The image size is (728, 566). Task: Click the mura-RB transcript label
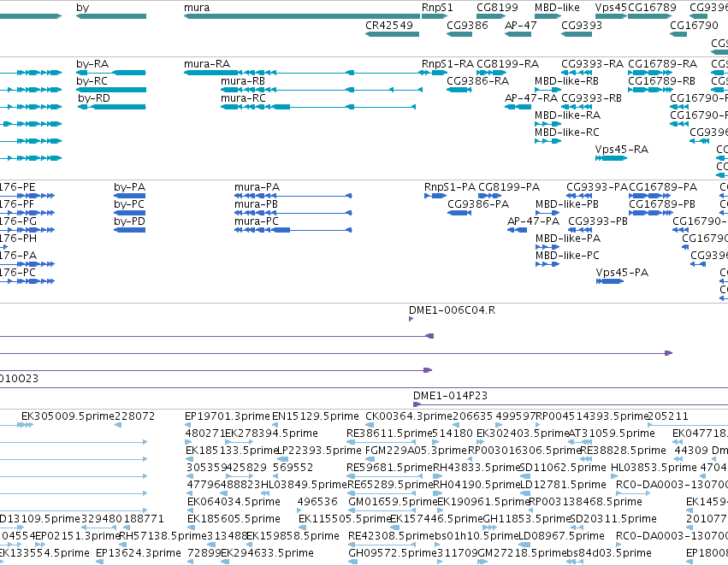[x=243, y=80]
